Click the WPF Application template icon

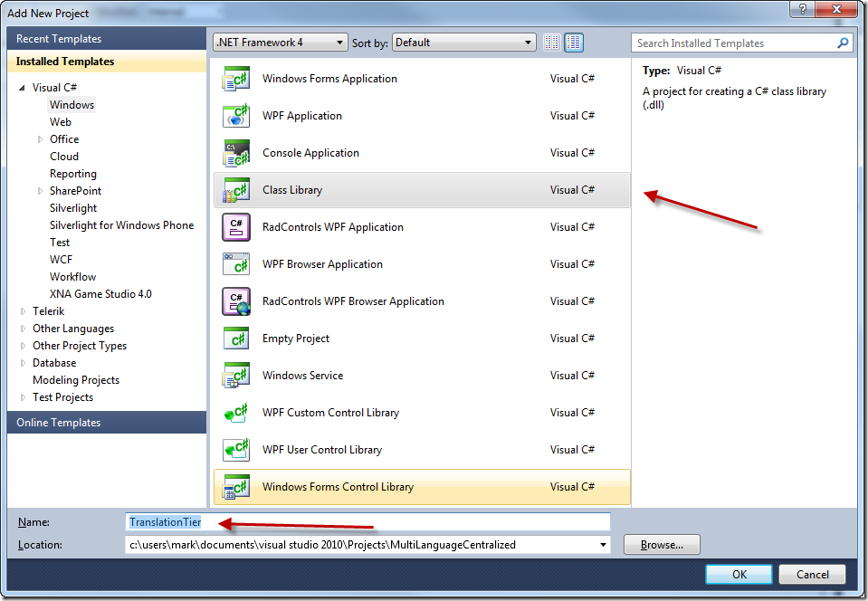click(x=236, y=116)
